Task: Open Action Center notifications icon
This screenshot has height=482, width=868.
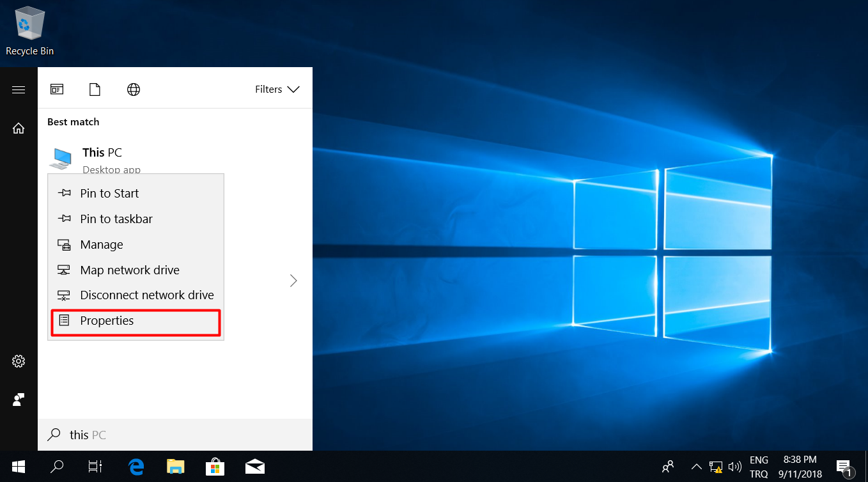Action: click(844, 467)
